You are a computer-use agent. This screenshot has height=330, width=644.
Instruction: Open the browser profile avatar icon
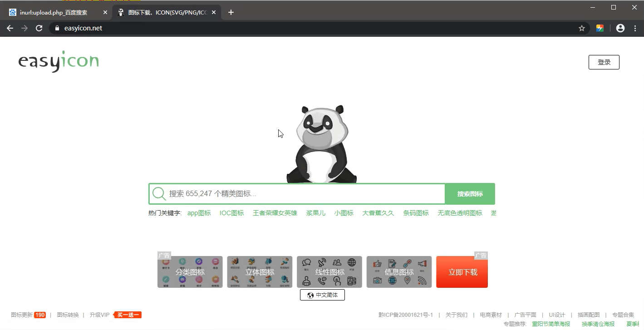click(620, 28)
